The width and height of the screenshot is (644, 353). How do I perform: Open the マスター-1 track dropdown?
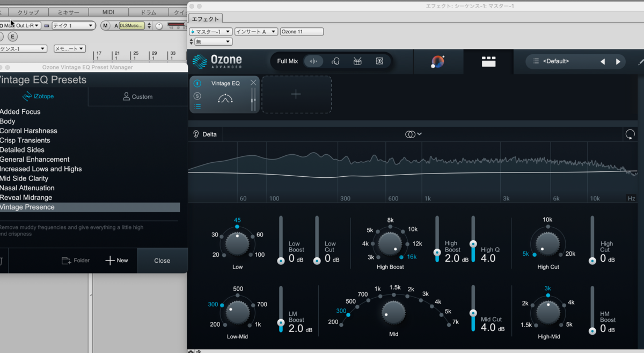point(211,32)
